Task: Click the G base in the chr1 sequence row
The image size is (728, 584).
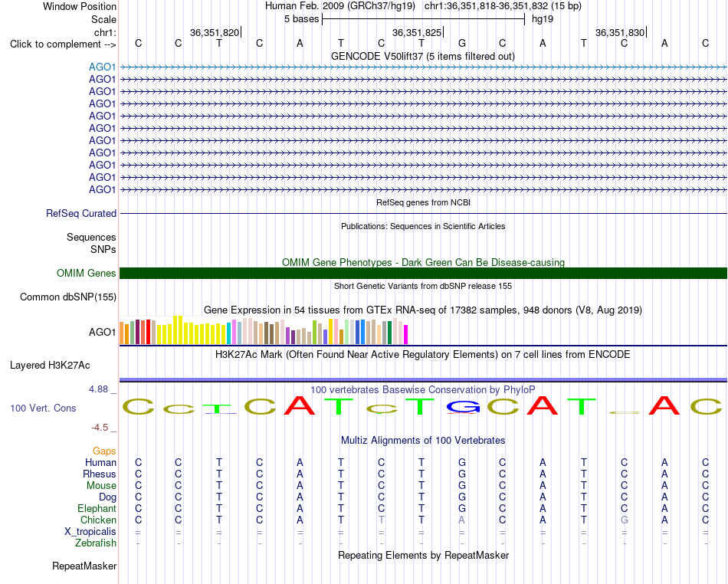Action: coord(462,44)
